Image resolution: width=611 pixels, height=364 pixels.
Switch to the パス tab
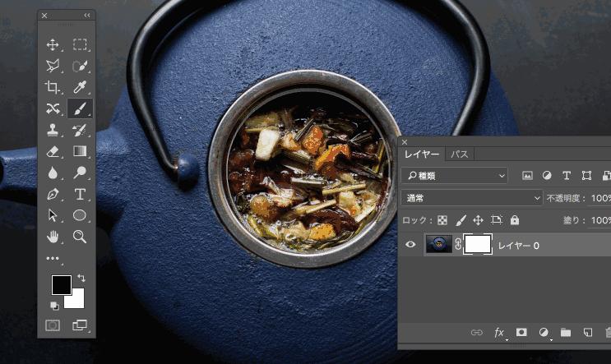(x=460, y=154)
